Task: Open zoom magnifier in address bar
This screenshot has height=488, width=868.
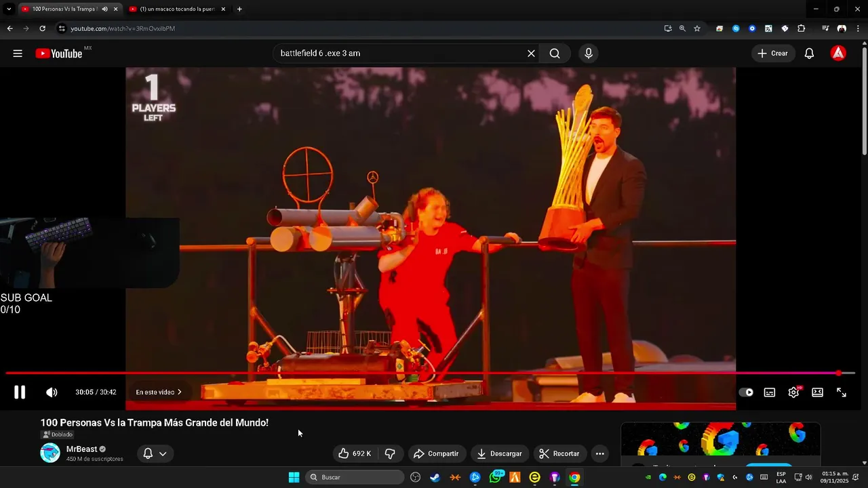Action: click(x=682, y=28)
